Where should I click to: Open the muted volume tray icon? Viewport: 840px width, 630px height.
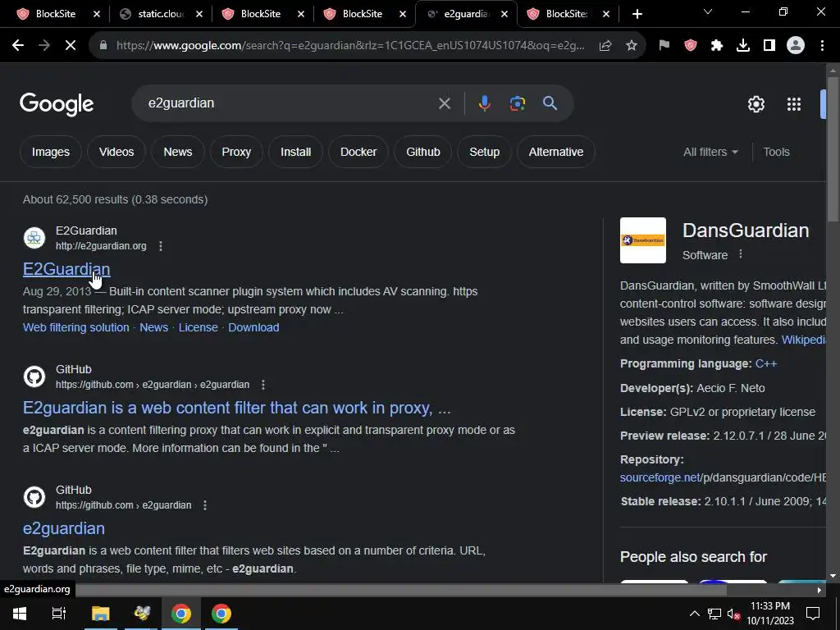tap(733, 614)
